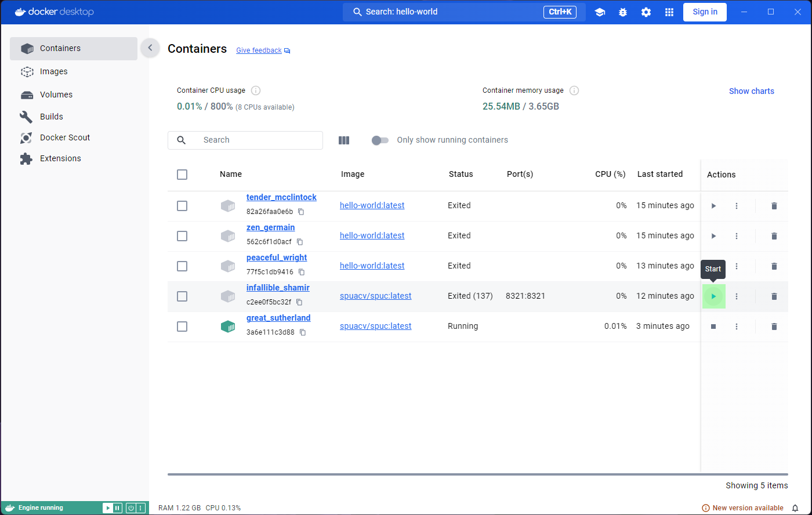Open the more actions menu for zen_germain
The height and width of the screenshot is (515, 812).
pos(737,236)
